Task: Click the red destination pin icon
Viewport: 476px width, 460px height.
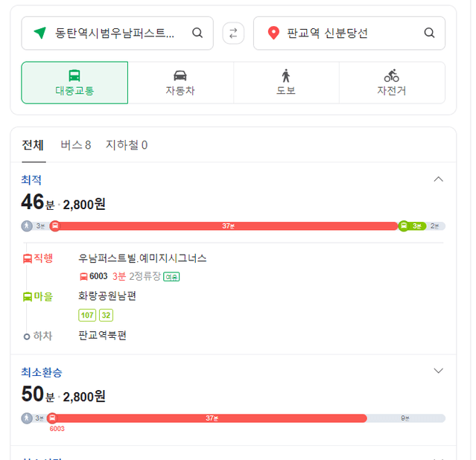Action: point(273,33)
